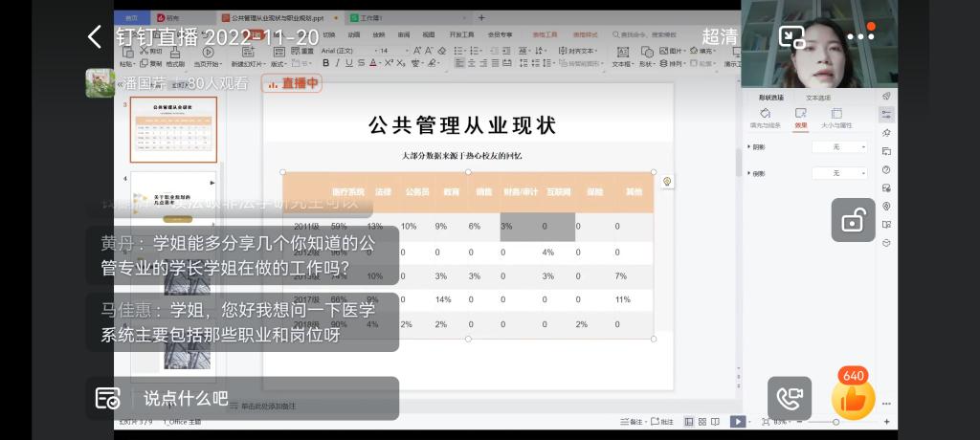980x440 pixels.
Task: Open the three-dot more options menu
Action: tap(860, 37)
